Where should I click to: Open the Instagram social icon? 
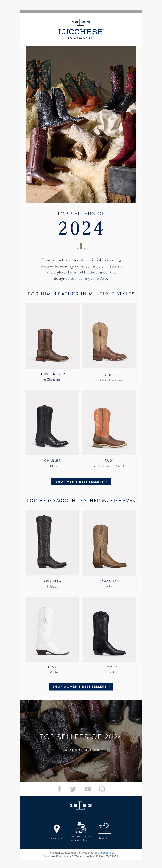[102, 789]
